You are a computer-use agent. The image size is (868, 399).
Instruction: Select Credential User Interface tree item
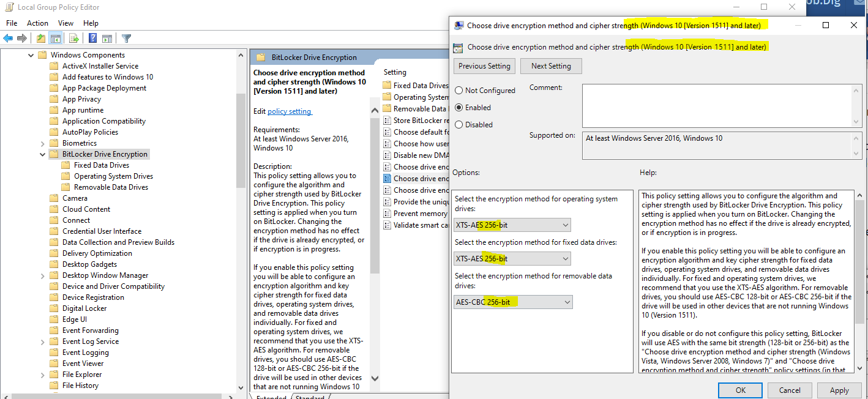pos(102,231)
